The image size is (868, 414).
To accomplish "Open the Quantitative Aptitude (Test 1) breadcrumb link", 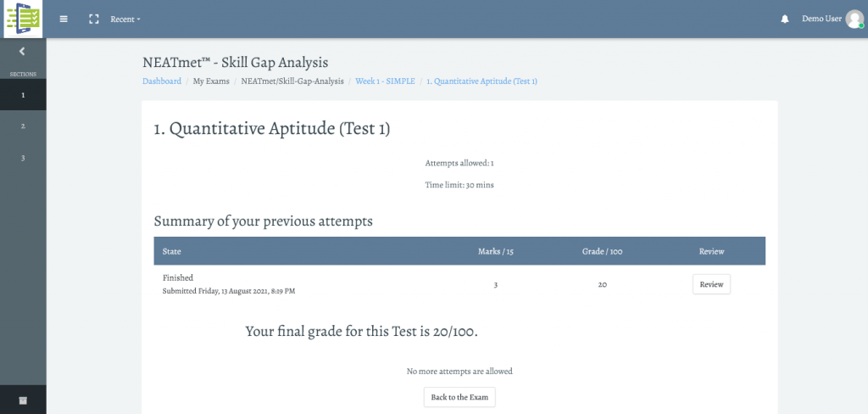I will click(481, 81).
